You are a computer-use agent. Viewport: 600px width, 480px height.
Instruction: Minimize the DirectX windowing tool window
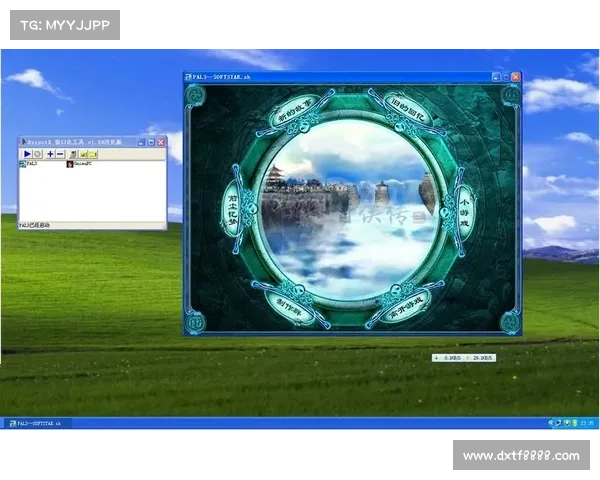click(141, 143)
